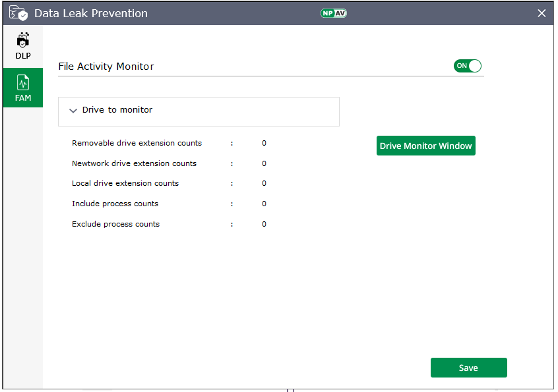Open the Drive Monitor Window
This screenshot has height=392, width=558.
[x=425, y=146]
